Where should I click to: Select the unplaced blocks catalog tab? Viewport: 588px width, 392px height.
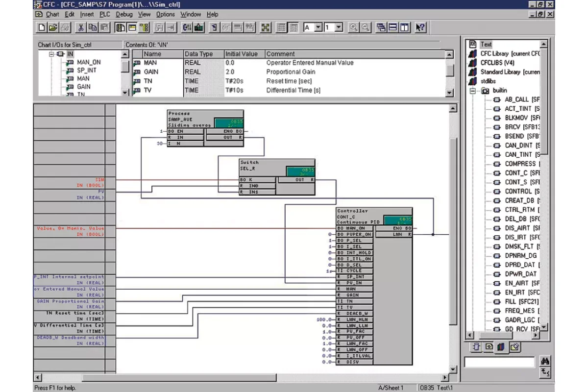coord(514,347)
